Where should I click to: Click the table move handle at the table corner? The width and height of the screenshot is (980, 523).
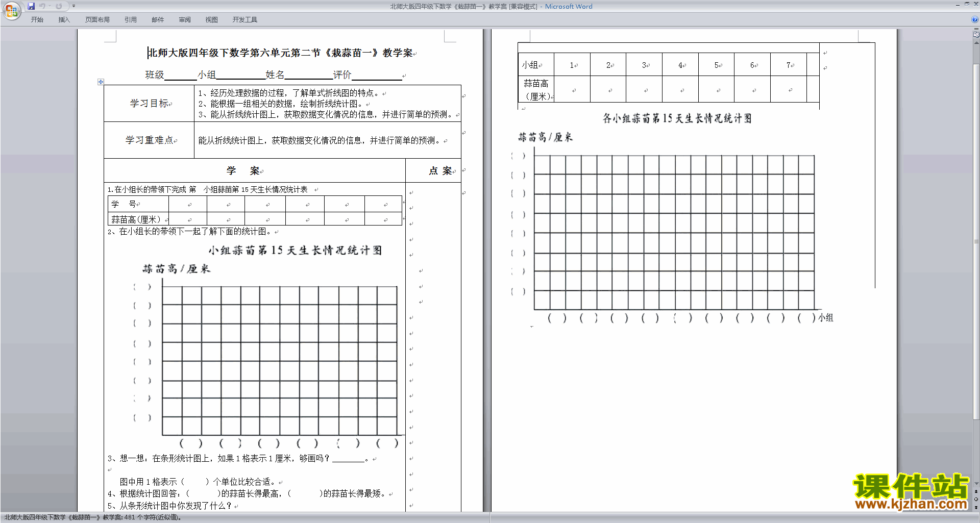(x=101, y=82)
